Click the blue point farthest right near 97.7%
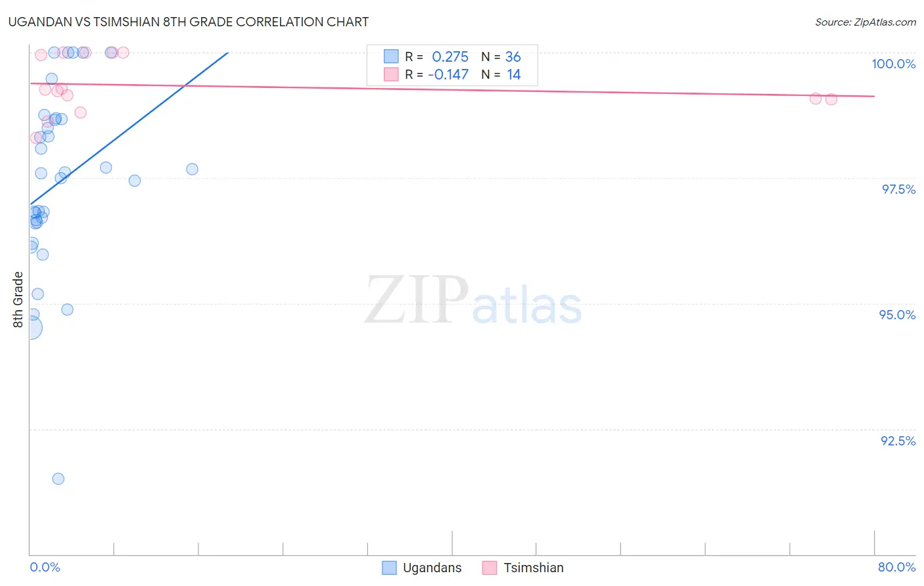Image resolution: width=924 pixels, height=586 pixels. click(192, 169)
